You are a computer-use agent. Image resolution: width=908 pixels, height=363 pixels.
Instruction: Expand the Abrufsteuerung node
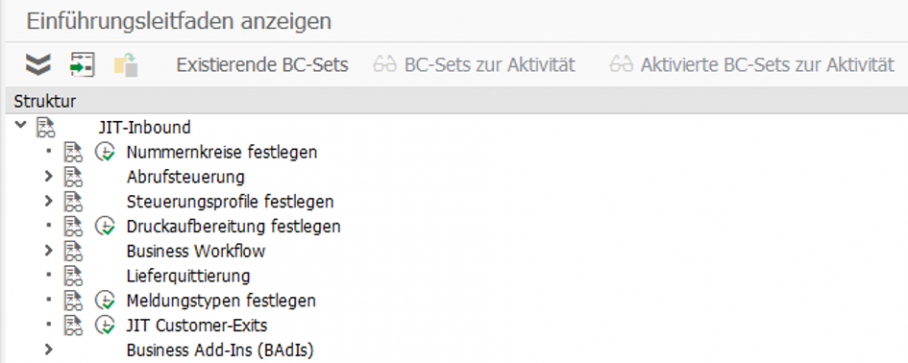click(x=49, y=177)
